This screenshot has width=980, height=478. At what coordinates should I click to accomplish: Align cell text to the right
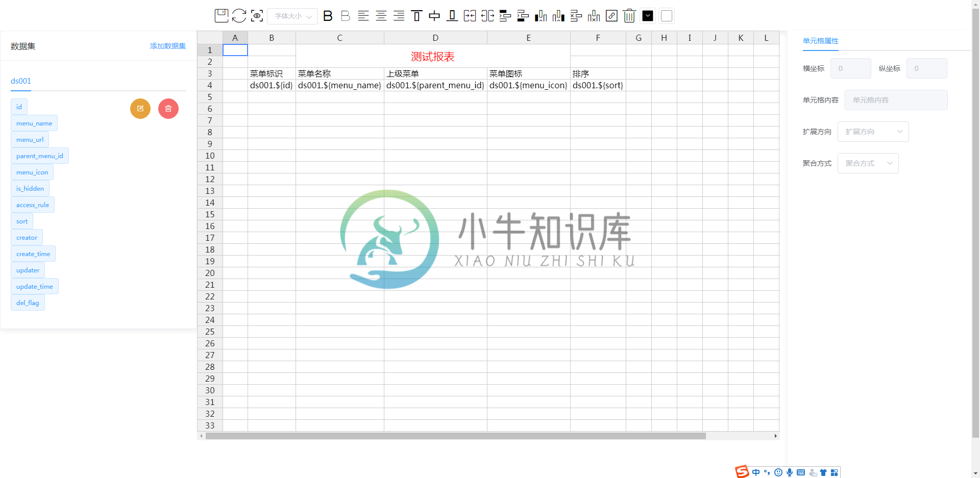tap(399, 16)
